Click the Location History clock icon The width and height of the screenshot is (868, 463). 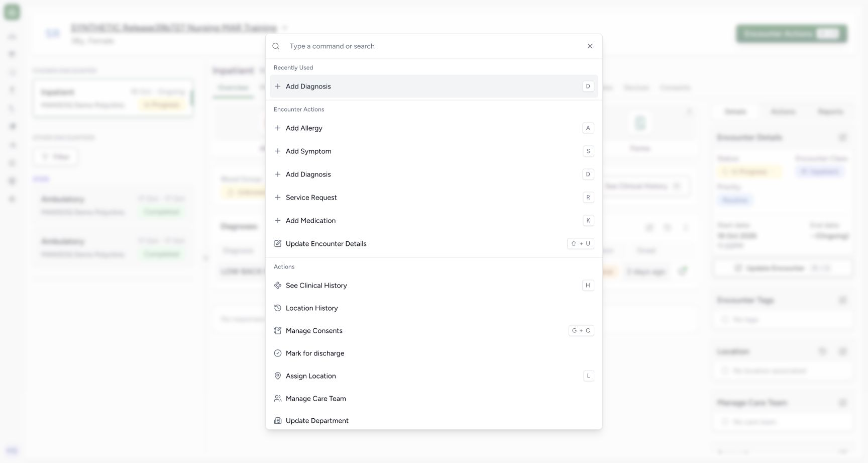tap(278, 308)
